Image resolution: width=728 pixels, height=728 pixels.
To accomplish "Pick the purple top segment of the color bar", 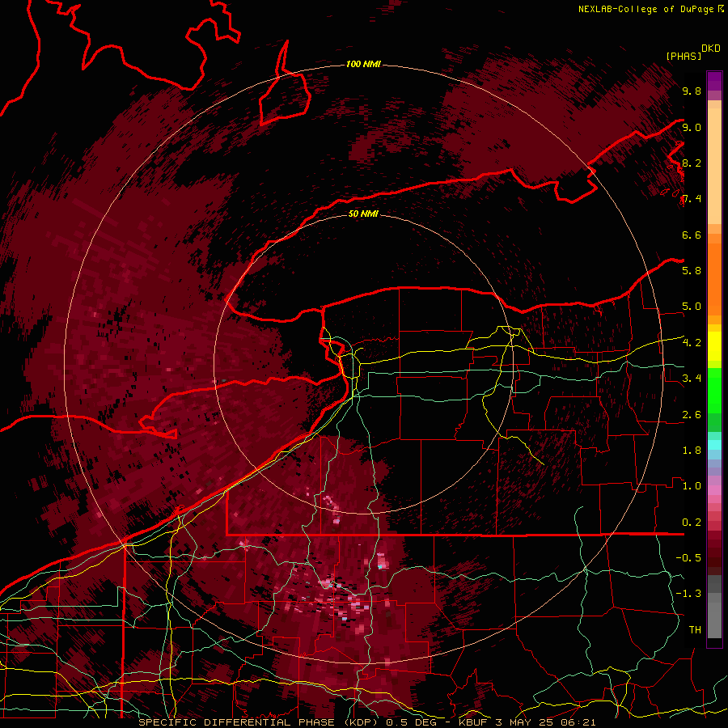I will point(714,81).
